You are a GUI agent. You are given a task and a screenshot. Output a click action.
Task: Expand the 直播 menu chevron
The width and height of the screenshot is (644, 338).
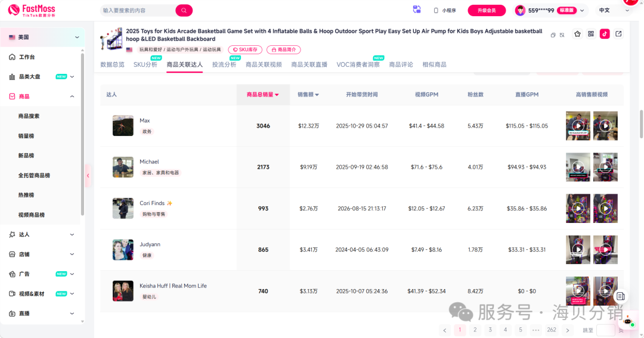(x=72, y=314)
